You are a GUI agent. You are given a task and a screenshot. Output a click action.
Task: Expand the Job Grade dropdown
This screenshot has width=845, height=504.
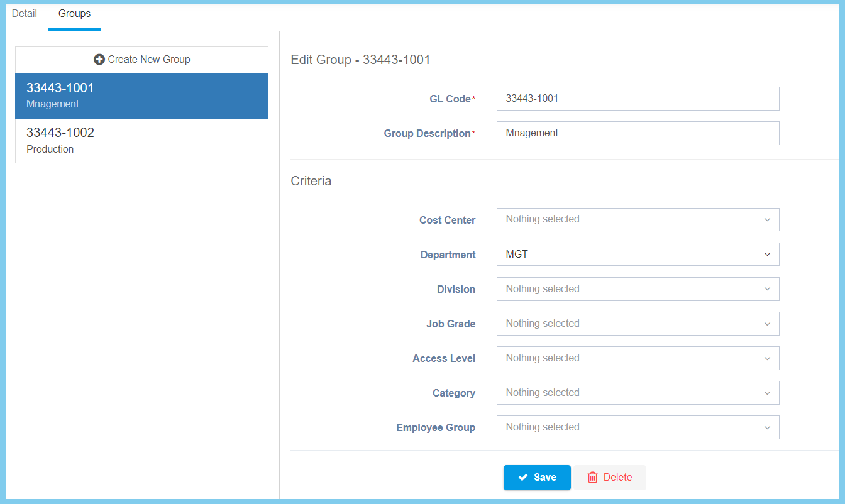pos(637,324)
